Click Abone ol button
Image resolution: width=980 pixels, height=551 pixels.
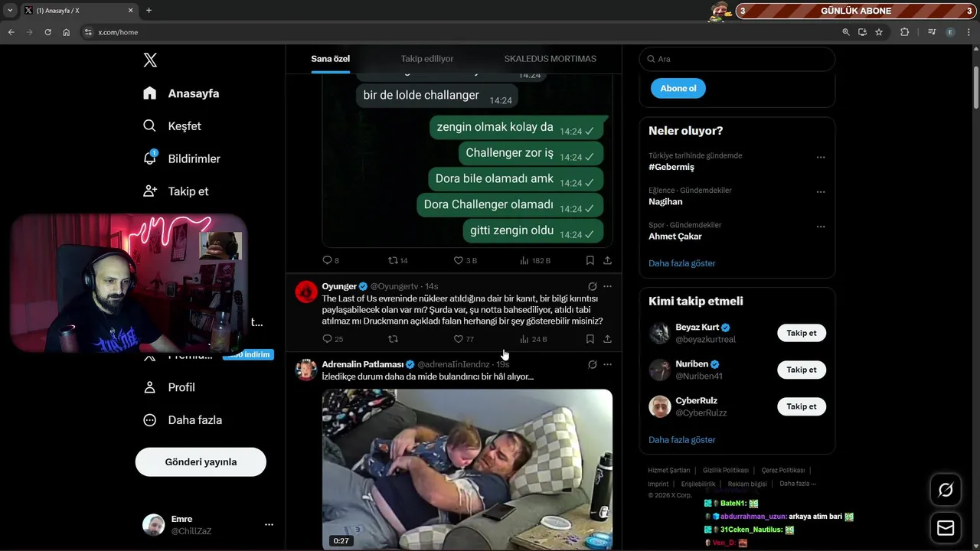678,88
